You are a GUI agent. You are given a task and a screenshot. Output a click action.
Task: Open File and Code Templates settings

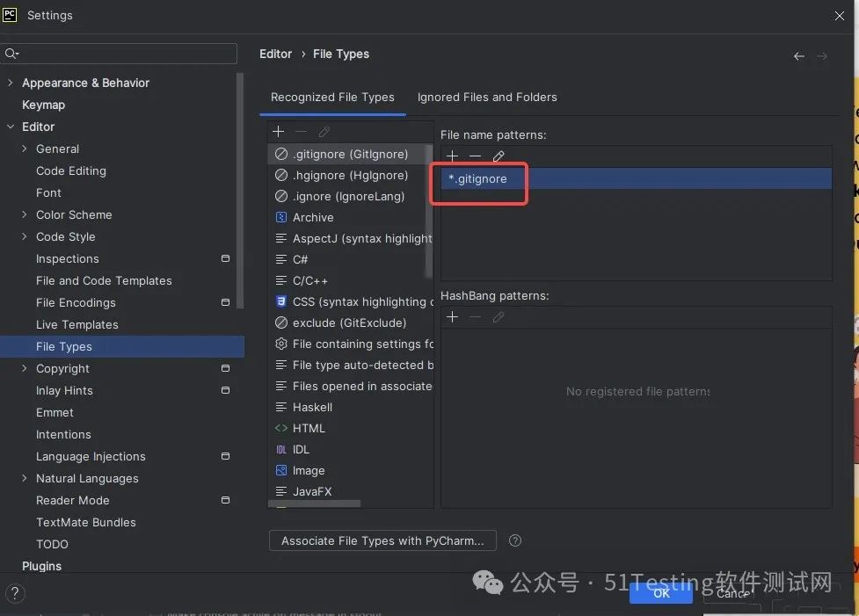pyautogui.click(x=104, y=280)
